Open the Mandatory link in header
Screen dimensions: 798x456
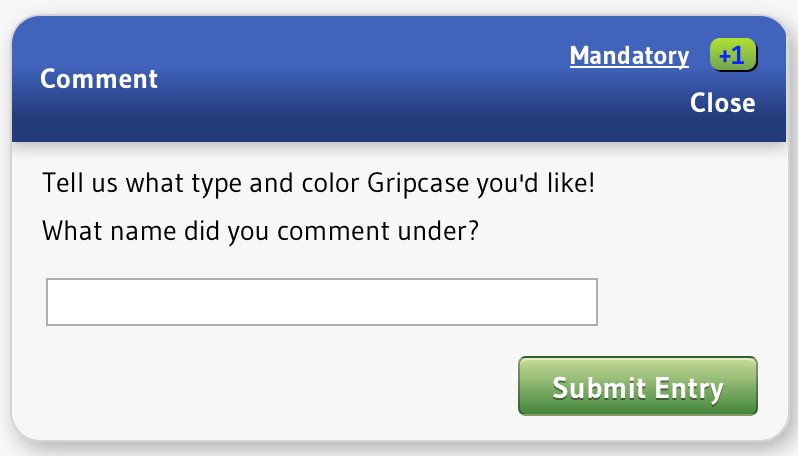(x=629, y=56)
